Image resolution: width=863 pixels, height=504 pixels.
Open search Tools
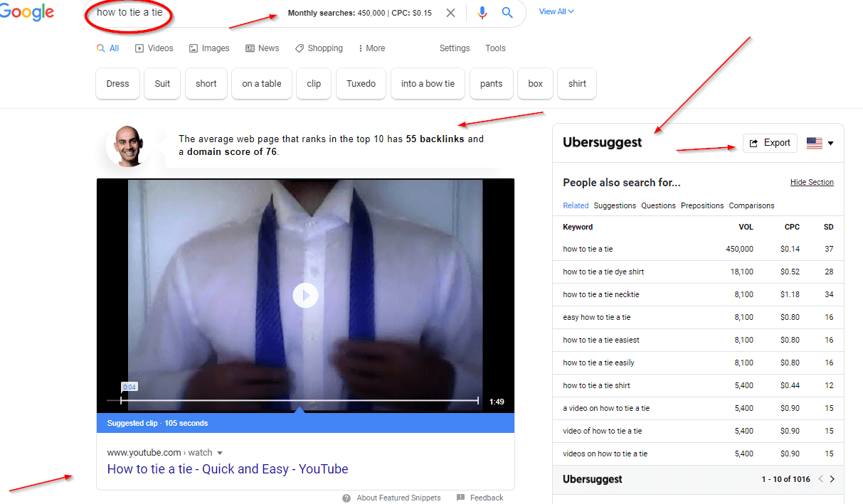coord(495,48)
